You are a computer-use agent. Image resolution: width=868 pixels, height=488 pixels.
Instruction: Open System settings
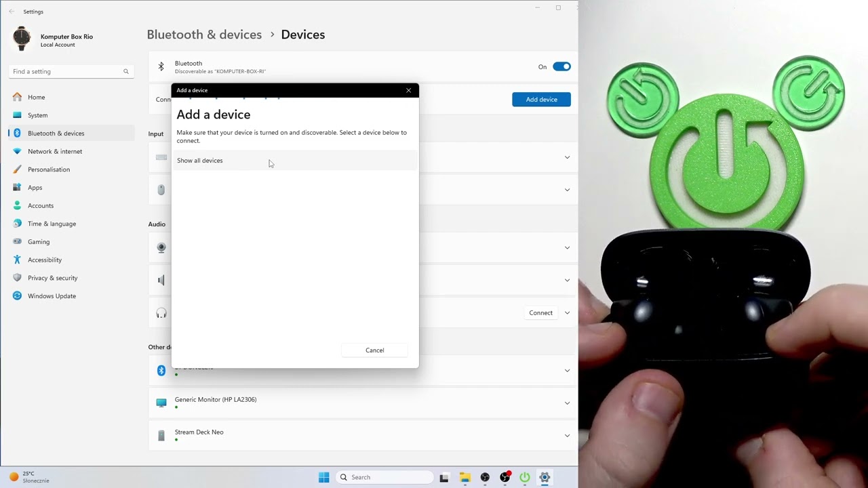tap(71, 115)
